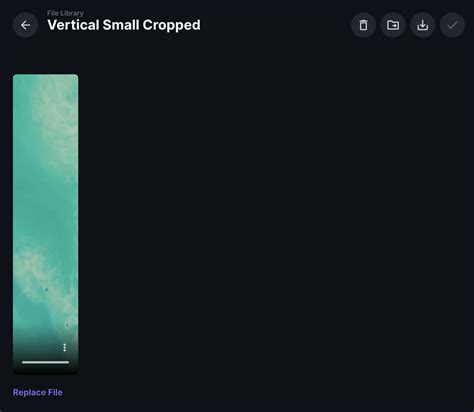Open the video's three-dot options menu
This screenshot has width=474, height=412.
point(64,348)
